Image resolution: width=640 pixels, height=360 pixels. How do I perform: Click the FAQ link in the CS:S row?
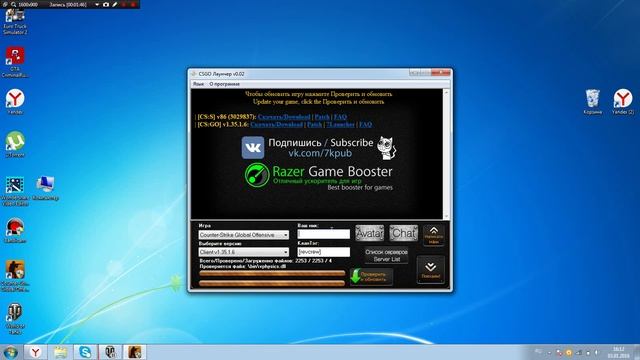[x=340, y=117]
